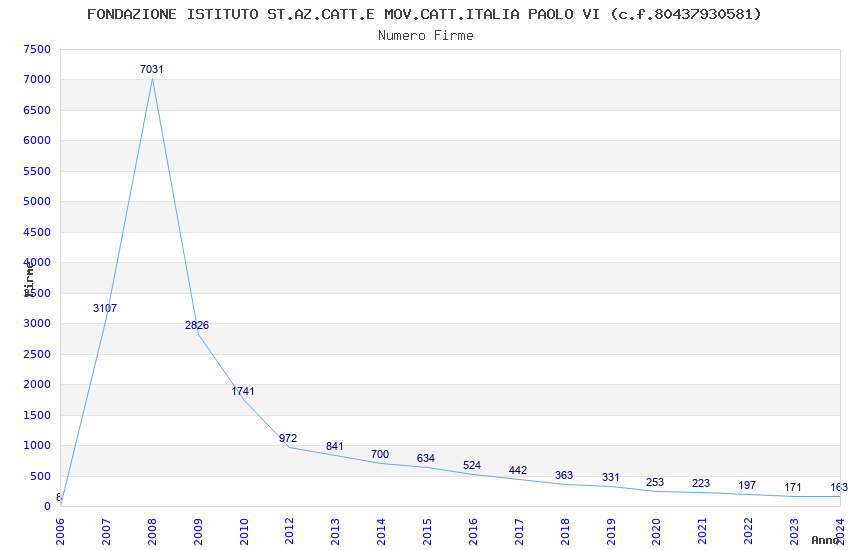Image resolution: width=850 pixels, height=550 pixels.
Task: Click the y-axis value 6000
Action: pos(37,140)
